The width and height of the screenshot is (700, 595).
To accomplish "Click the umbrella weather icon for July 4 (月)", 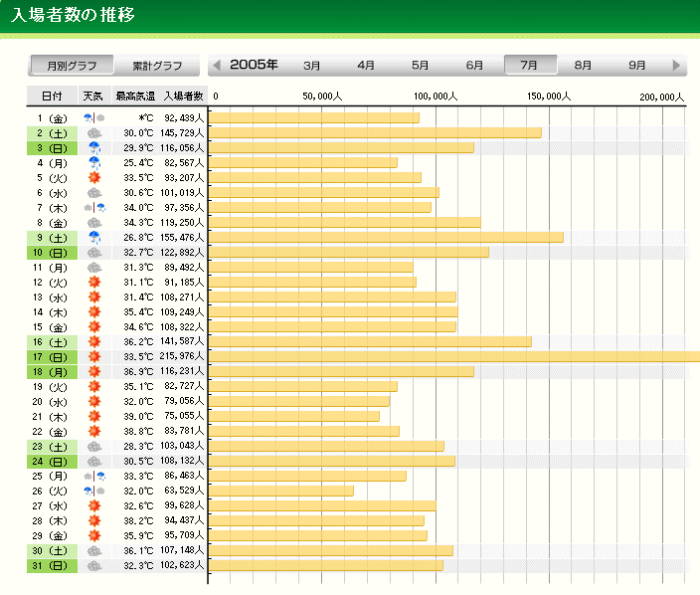I will [94, 162].
